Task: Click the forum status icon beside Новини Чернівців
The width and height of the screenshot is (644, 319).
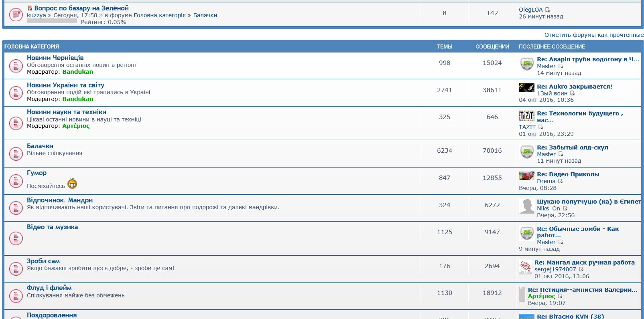Action: (16, 66)
